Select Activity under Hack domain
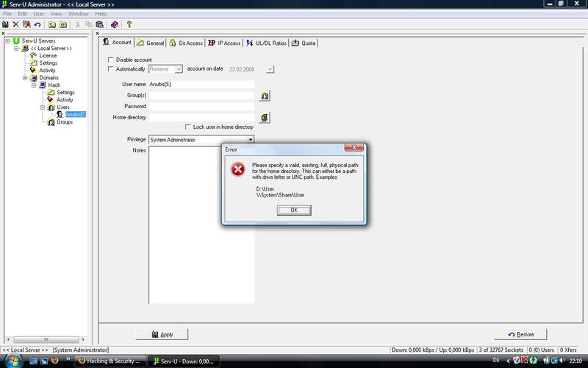The height and width of the screenshot is (368, 588). pyautogui.click(x=65, y=99)
